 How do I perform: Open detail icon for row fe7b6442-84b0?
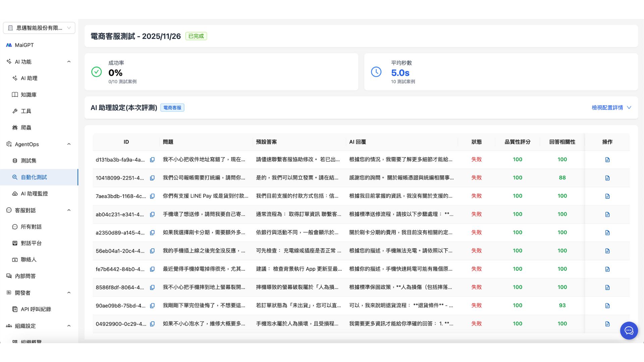(607, 269)
